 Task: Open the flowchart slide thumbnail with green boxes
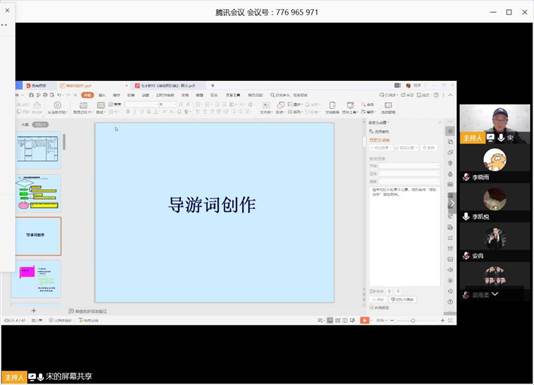tap(38, 193)
